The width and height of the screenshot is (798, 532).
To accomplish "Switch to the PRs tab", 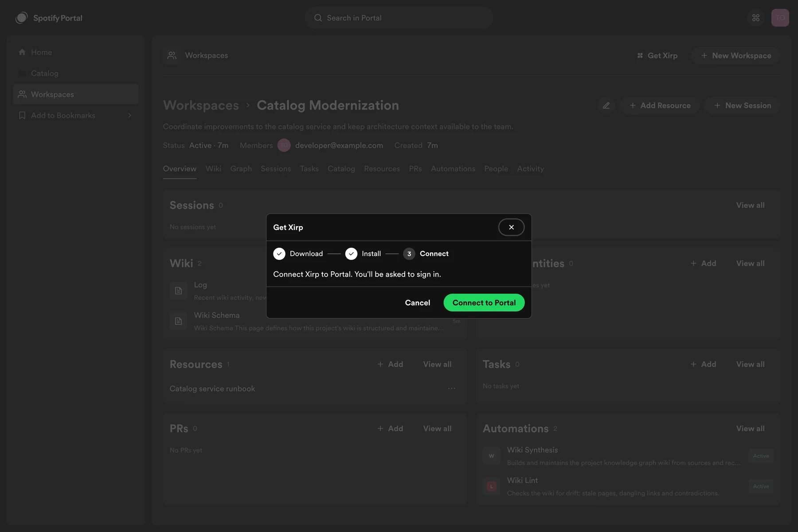I will pos(415,169).
